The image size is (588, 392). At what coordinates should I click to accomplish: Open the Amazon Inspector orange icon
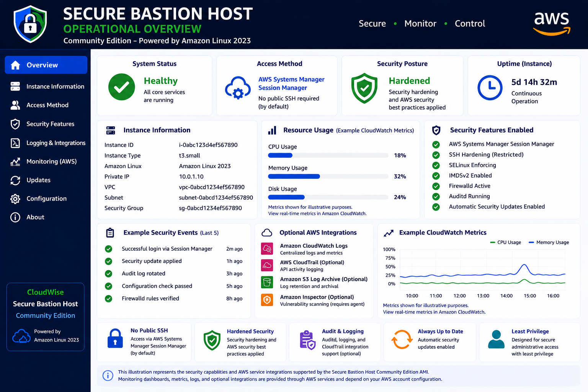click(267, 300)
